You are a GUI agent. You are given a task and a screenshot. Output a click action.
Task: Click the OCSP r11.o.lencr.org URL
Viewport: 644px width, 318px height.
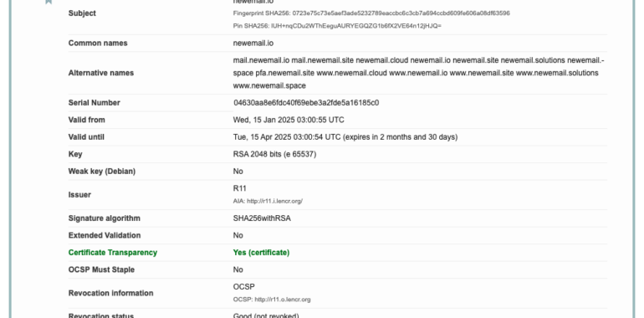click(x=283, y=300)
